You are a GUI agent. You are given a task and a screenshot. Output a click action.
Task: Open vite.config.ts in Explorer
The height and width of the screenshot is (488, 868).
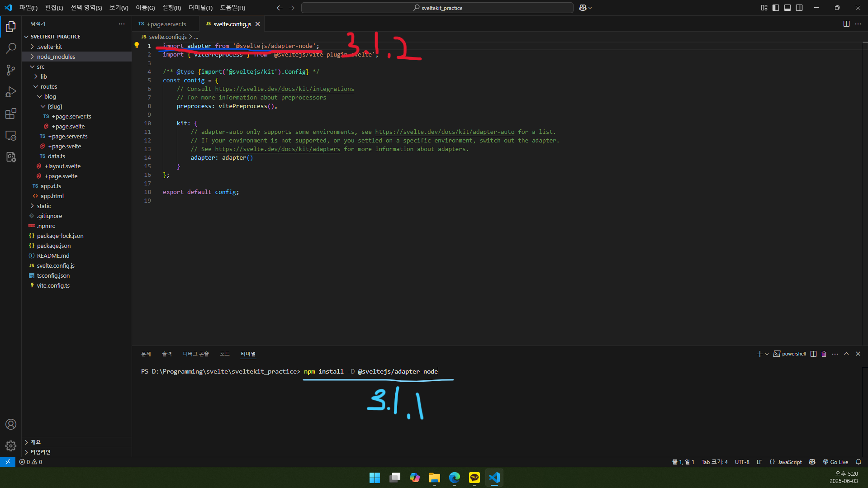77,285
